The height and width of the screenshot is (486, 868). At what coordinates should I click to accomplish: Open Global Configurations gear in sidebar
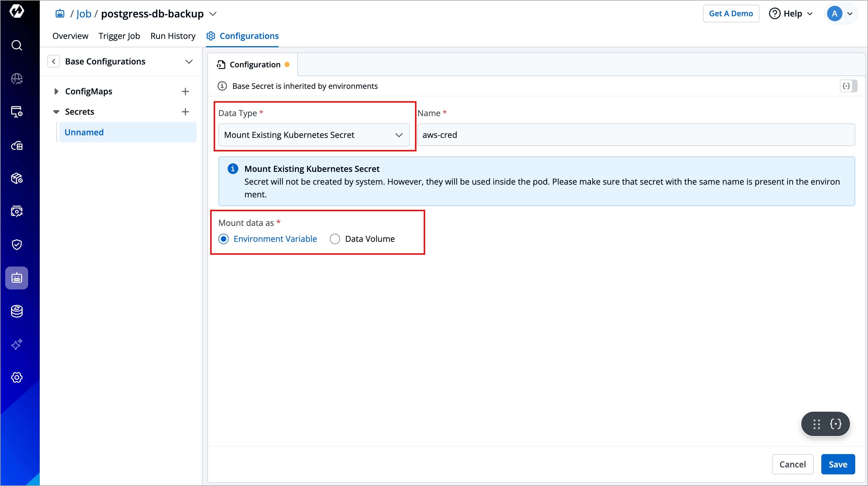17,377
